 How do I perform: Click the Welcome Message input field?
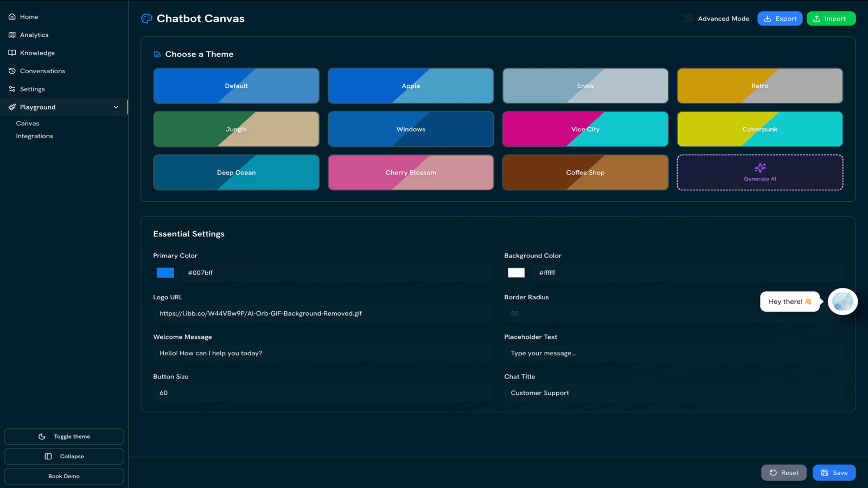tap(322, 352)
